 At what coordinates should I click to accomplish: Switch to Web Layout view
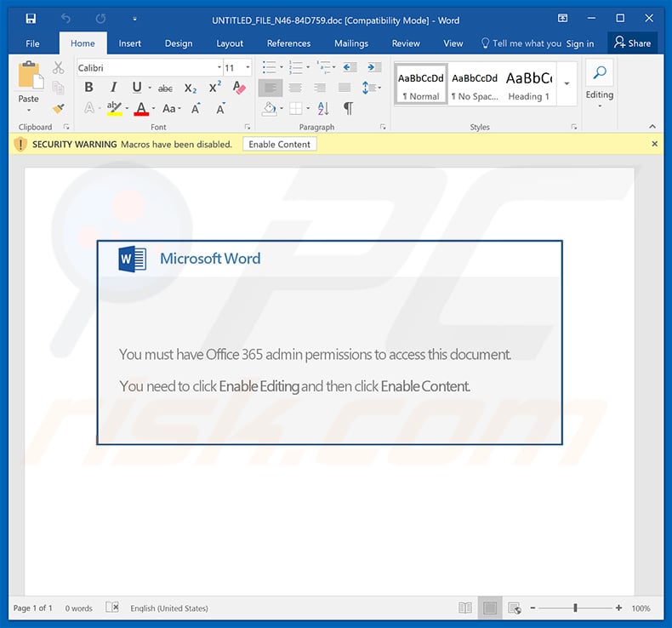point(515,608)
